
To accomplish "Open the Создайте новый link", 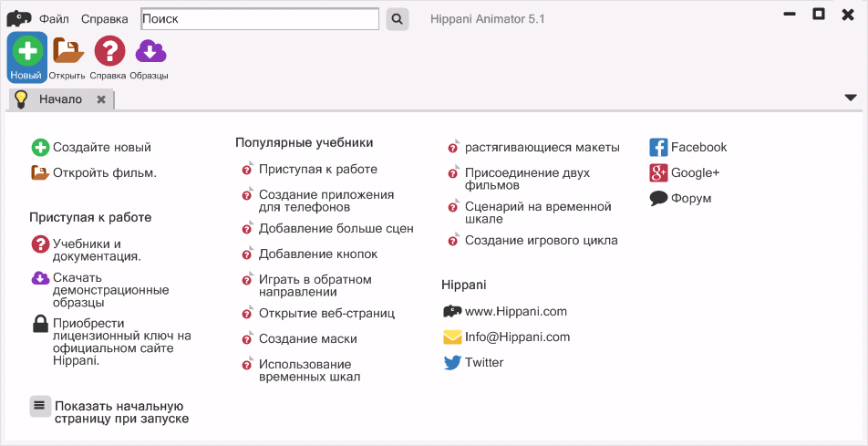I will coord(101,148).
